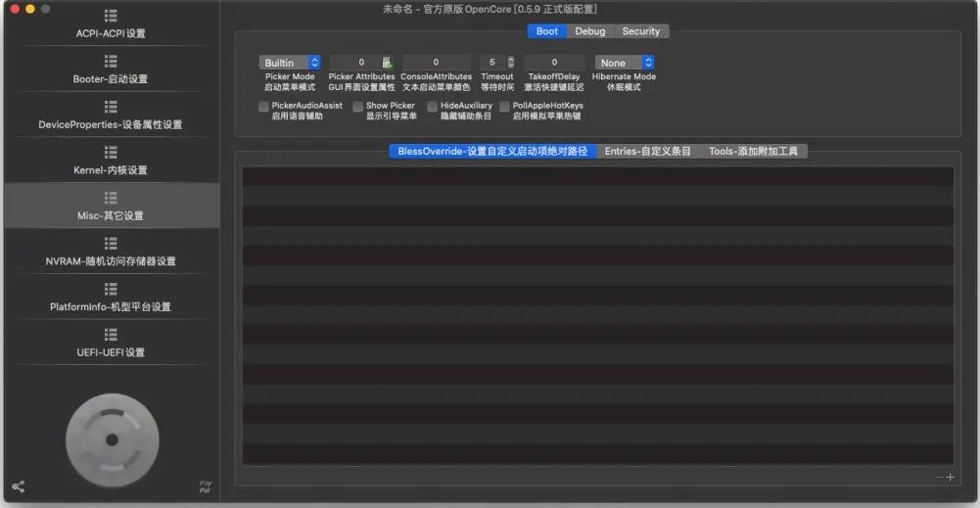Click the Timeout value field

point(492,63)
